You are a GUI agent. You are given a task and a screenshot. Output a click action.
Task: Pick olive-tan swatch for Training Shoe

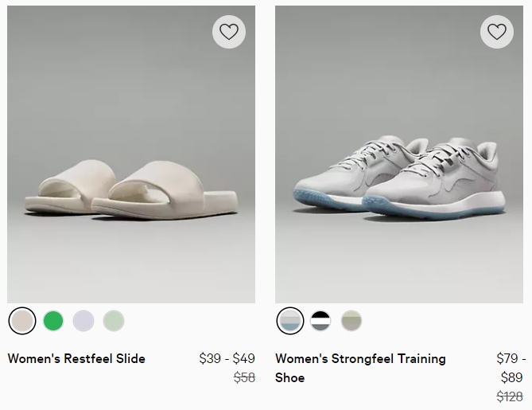(351, 321)
